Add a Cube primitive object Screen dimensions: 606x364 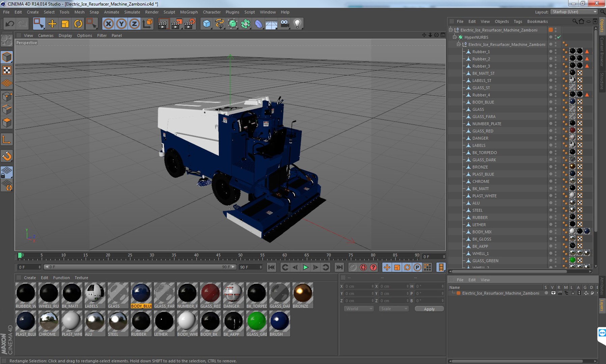tap(206, 24)
